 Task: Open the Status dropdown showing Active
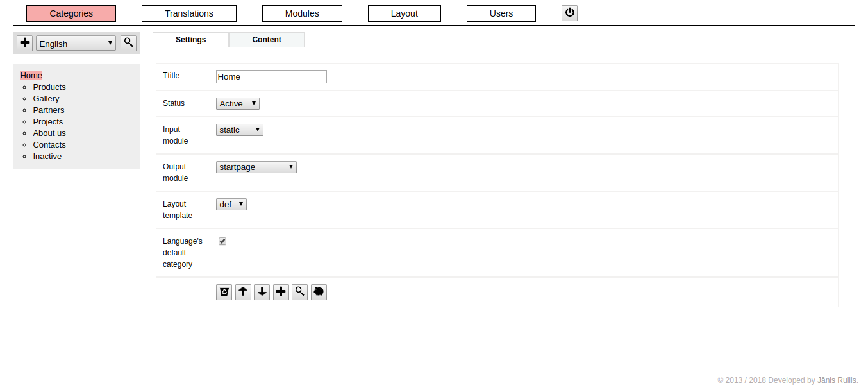[x=238, y=103]
